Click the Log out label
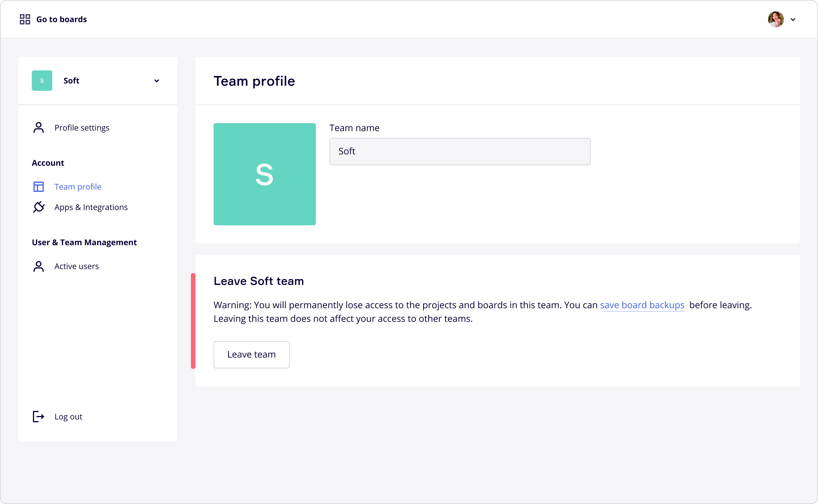 point(68,416)
